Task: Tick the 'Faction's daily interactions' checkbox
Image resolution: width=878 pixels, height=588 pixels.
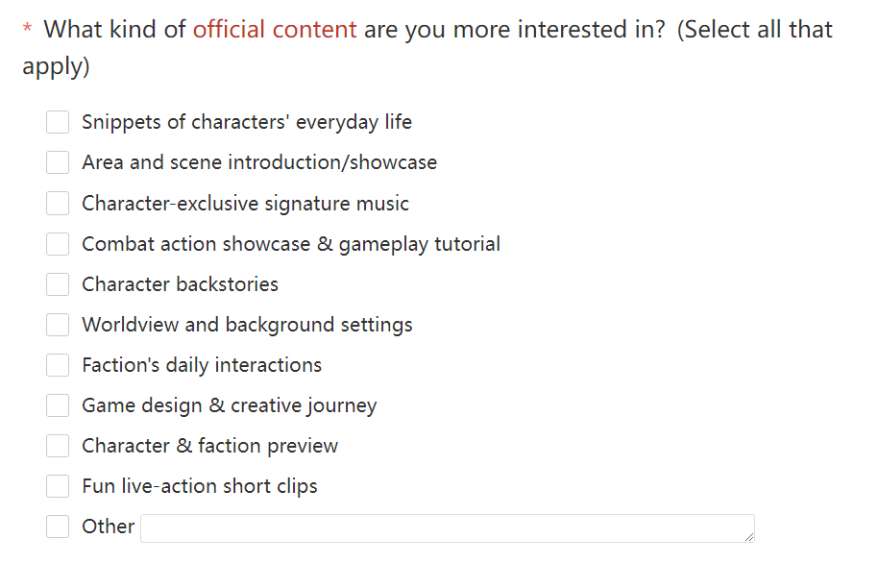Action: click(58, 365)
